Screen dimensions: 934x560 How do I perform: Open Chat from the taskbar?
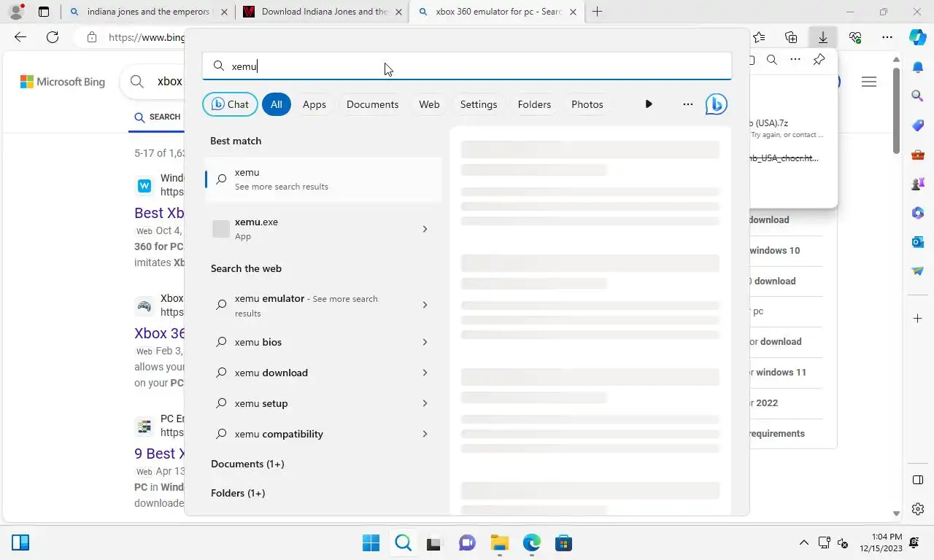[x=467, y=543]
